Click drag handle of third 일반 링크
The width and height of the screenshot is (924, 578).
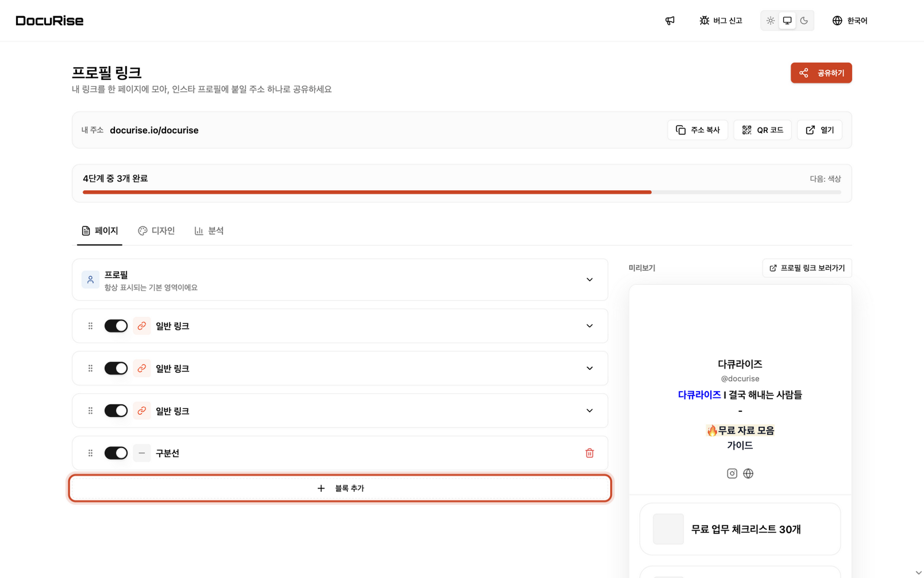(90, 411)
